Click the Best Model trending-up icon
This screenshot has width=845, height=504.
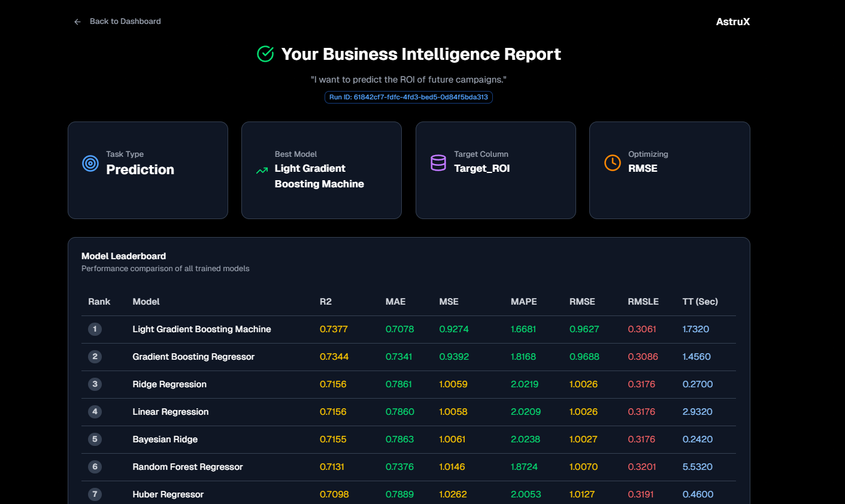[x=262, y=171]
